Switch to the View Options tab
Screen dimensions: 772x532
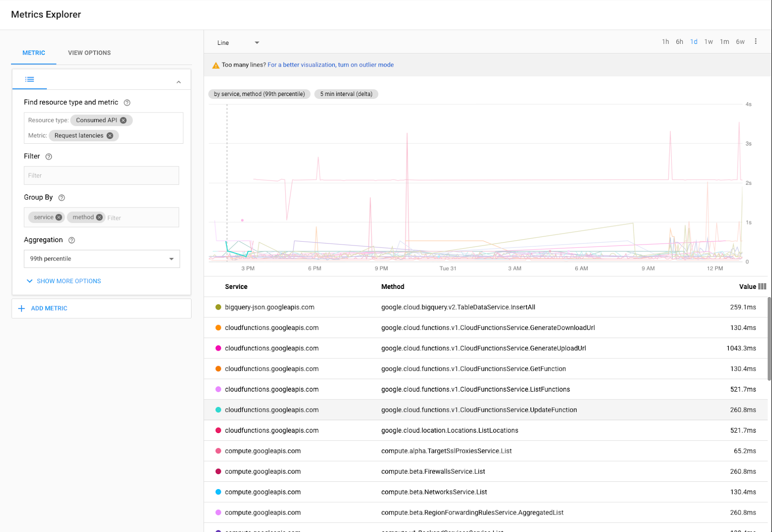click(89, 53)
